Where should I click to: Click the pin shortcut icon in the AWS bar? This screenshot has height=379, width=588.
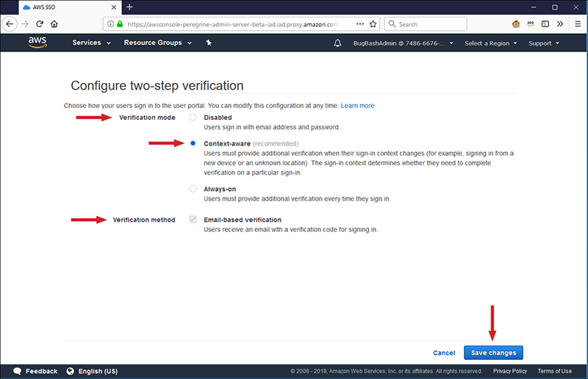209,43
